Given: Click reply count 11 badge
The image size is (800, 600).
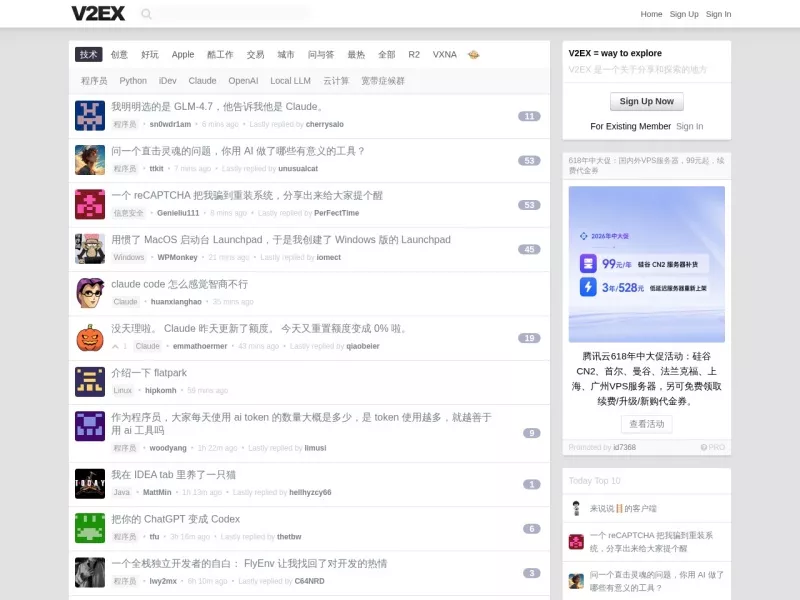Looking at the screenshot, I should point(529,116).
